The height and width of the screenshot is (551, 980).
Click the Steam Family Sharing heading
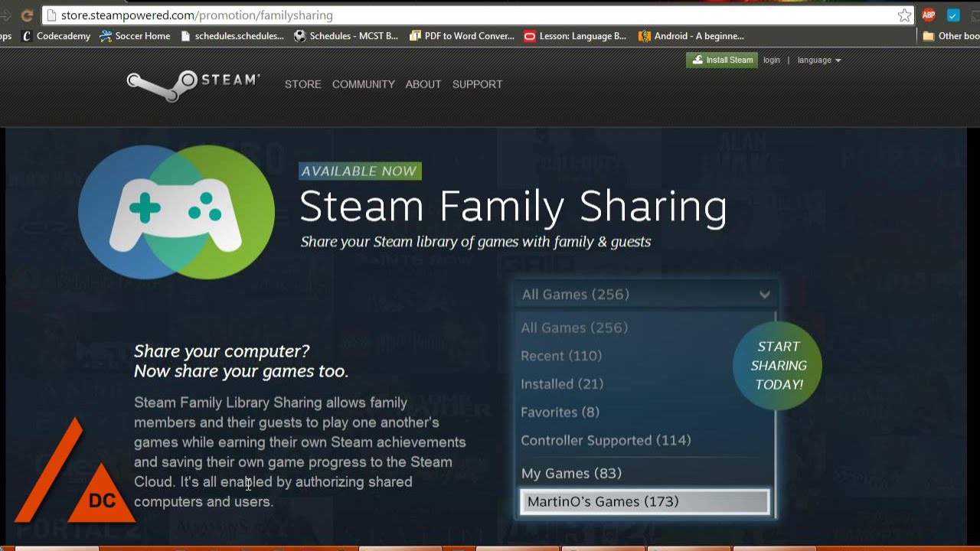pos(513,207)
